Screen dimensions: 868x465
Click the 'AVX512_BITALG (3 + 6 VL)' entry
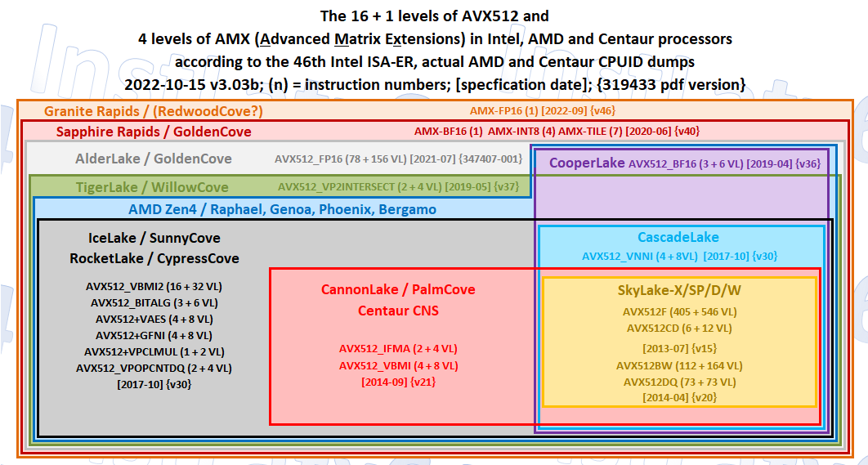pyautogui.click(x=154, y=303)
